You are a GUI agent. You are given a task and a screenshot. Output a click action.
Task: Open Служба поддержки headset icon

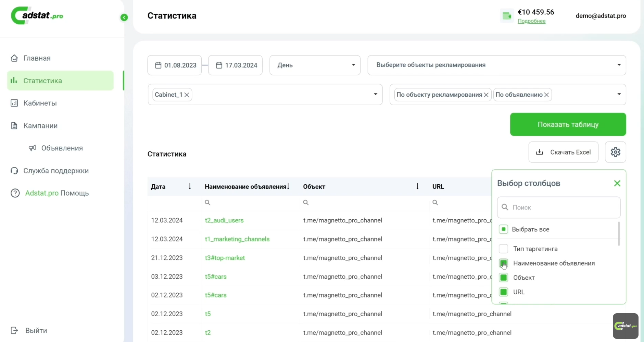click(14, 170)
